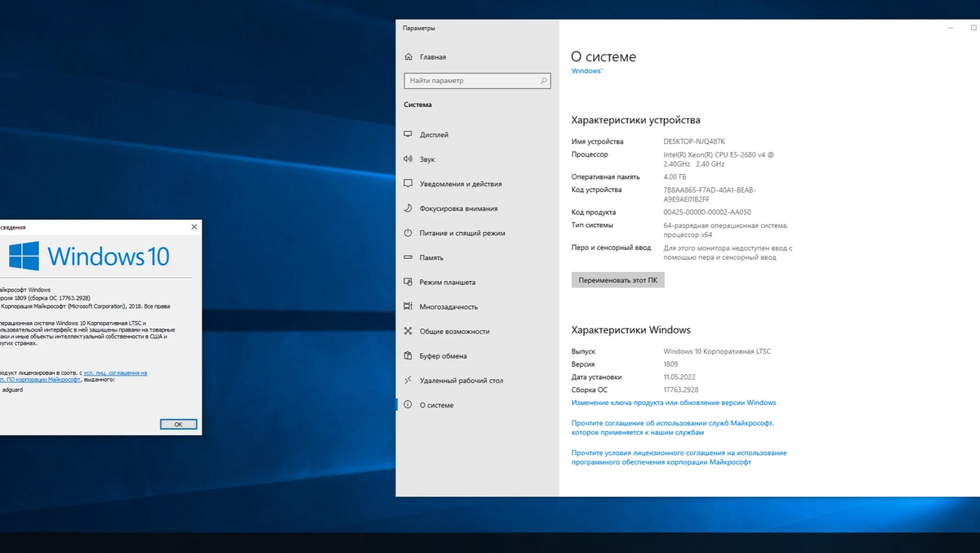Screen dimensions: 980x553
Task: Click Переименовать этот ПК button
Action: tap(618, 279)
